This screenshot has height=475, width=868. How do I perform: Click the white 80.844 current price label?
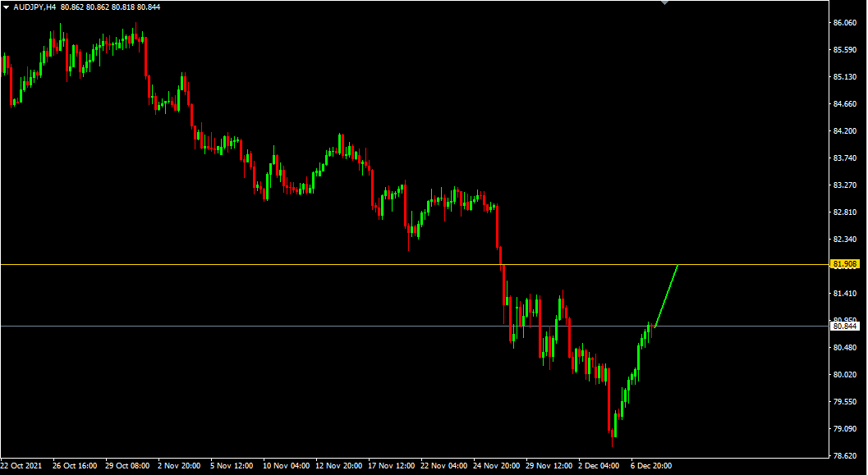pyautogui.click(x=845, y=327)
